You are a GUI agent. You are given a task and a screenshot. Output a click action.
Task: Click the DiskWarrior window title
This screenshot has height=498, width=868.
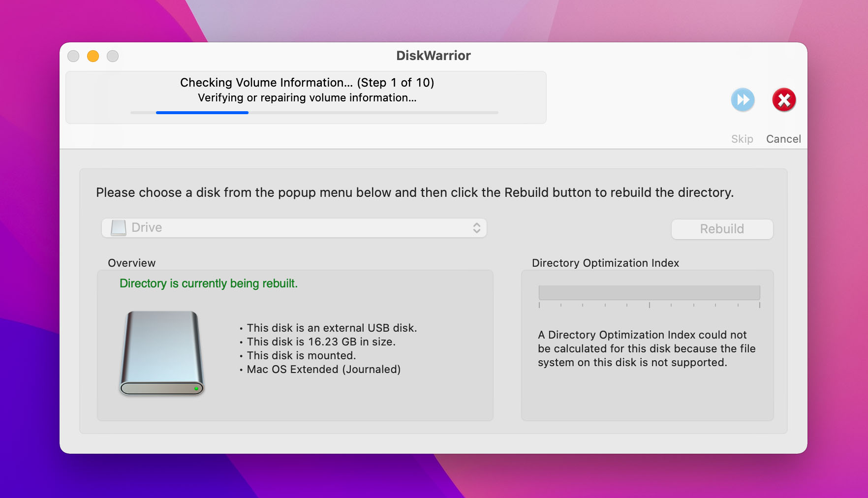tap(434, 56)
